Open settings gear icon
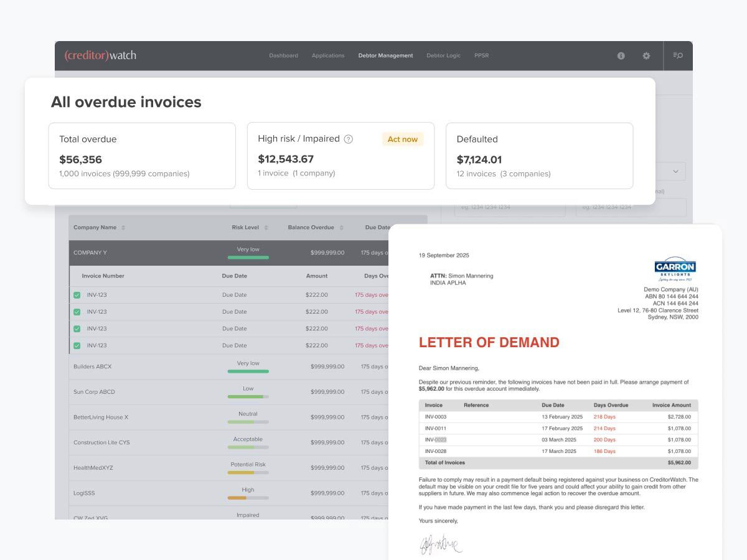This screenshot has width=747, height=560. pyautogui.click(x=646, y=55)
